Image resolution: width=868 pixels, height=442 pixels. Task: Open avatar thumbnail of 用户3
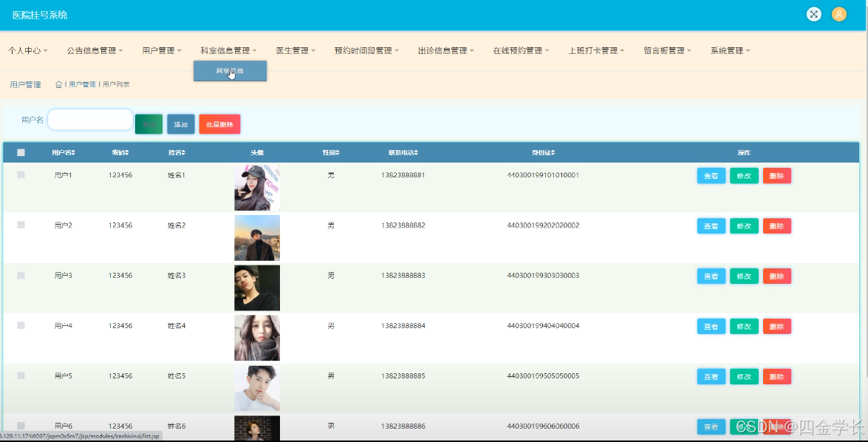[x=257, y=288]
